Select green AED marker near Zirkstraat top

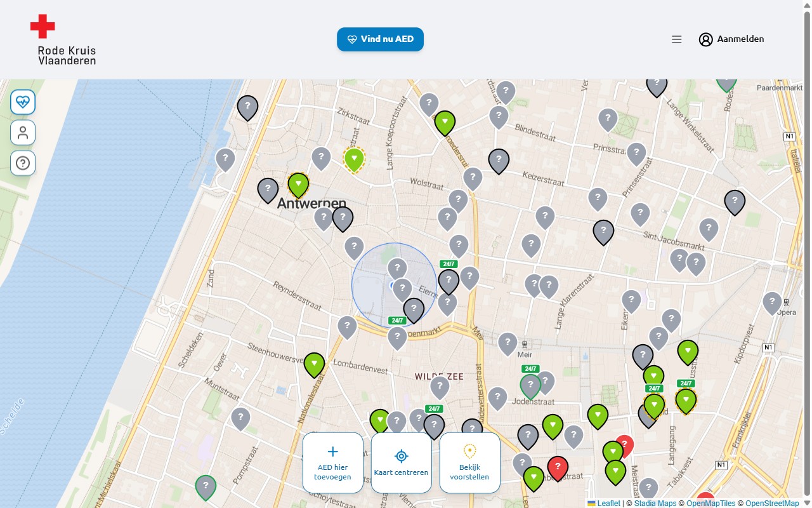[x=445, y=123]
